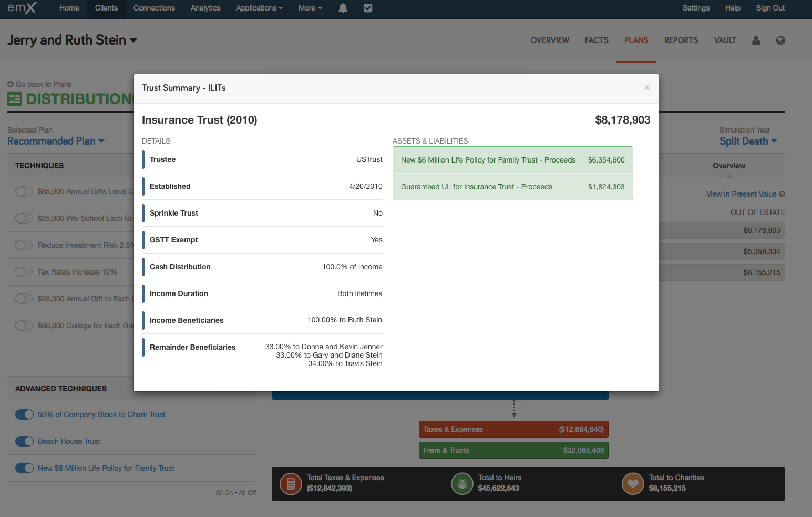The width and height of the screenshot is (812, 517).
Task: Open the Applications dropdown menu
Action: pos(259,8)
